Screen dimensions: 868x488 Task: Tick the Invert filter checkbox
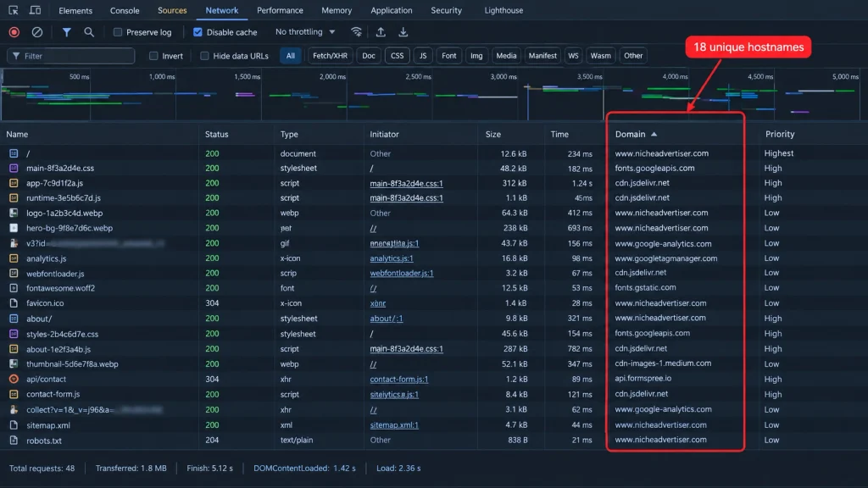(x=154, y=56)
